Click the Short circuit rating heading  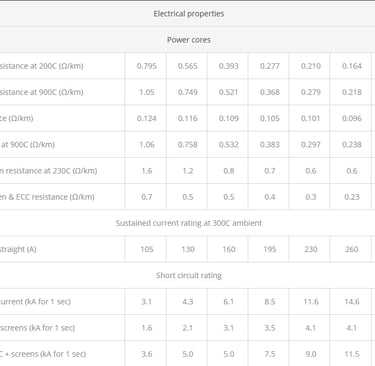coord(189,275)
